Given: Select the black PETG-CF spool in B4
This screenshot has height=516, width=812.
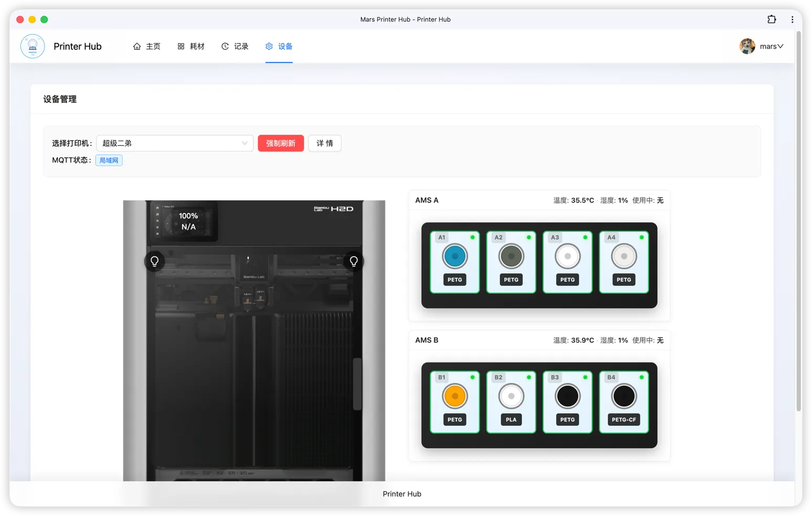Looking at the screenshot, I should pos(624,396).
